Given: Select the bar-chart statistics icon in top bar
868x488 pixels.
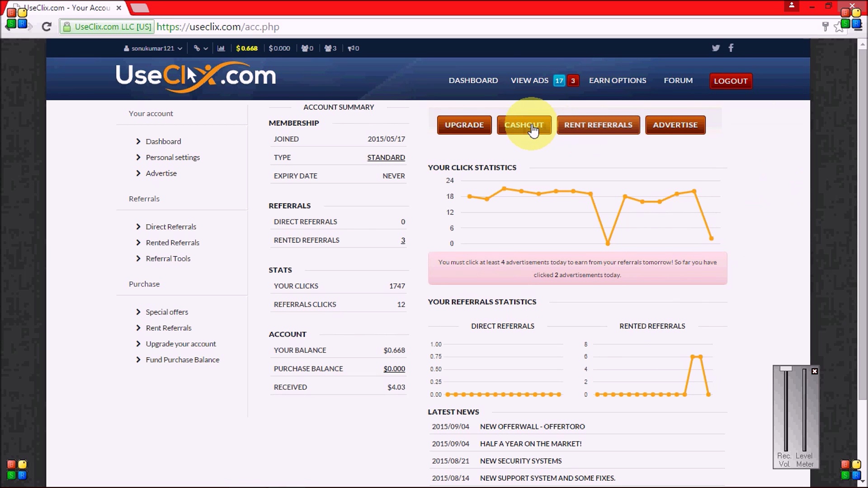Looking at the screenshot, I should tap(222, 48).
